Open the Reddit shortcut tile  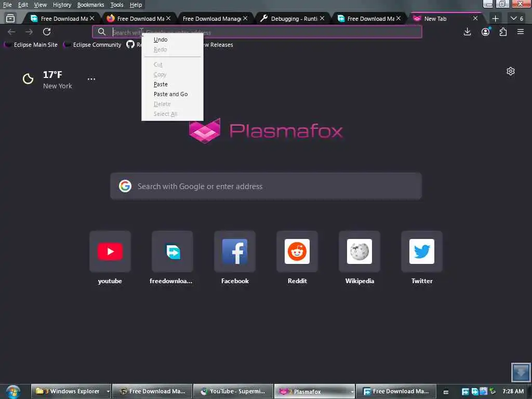click(x=297, y=251)
